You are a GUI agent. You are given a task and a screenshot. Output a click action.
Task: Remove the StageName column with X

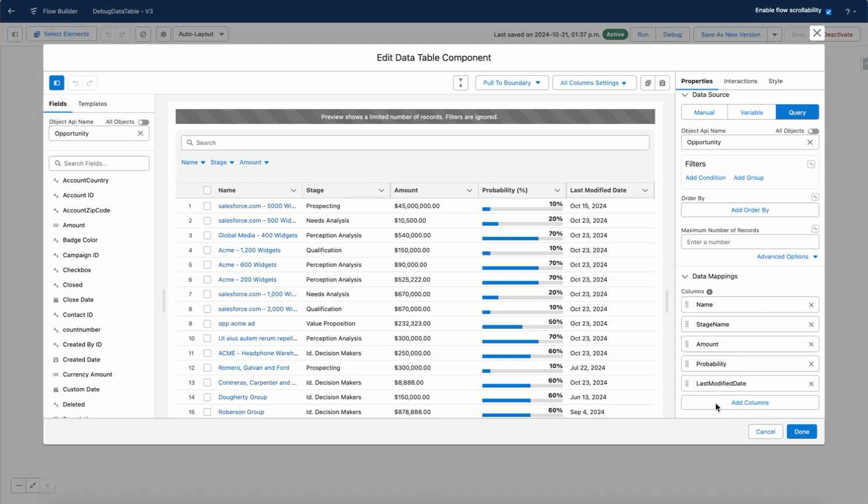[811, 324]
